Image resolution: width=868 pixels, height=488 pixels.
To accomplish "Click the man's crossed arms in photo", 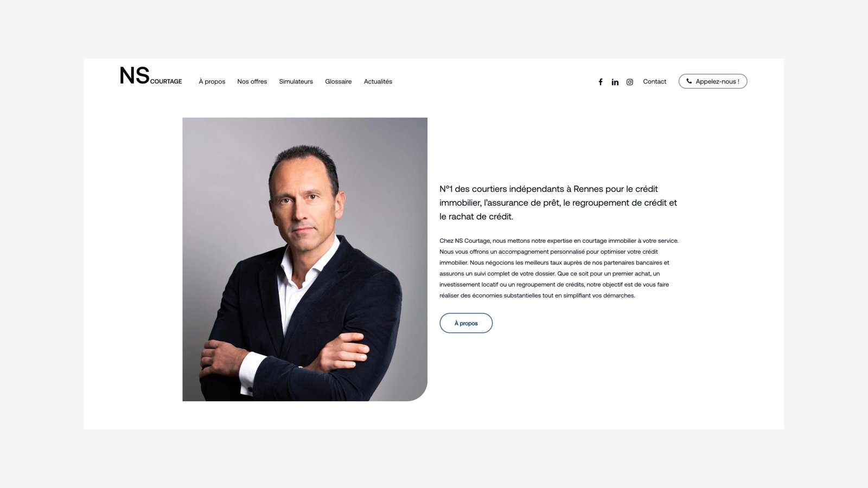I will pyautogui.click(x=285, y=355).
